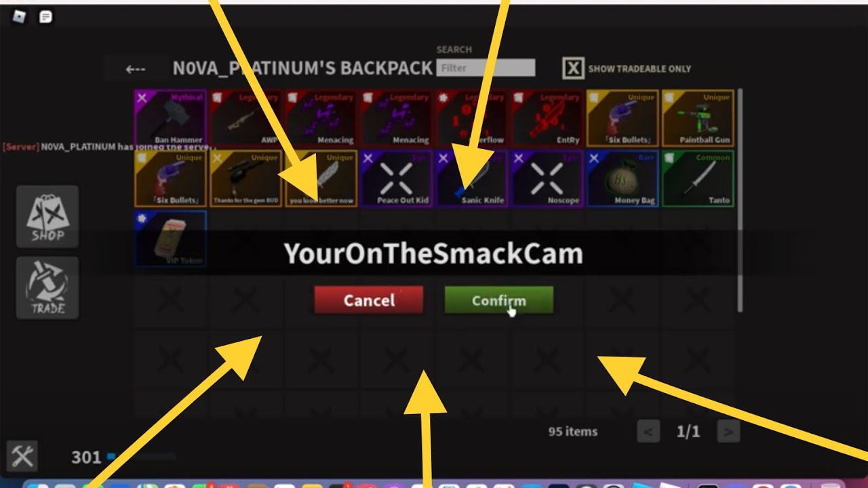This screenshot has width=868, height=488.
Task: Cancel the trade request
Action: [369, 300]
